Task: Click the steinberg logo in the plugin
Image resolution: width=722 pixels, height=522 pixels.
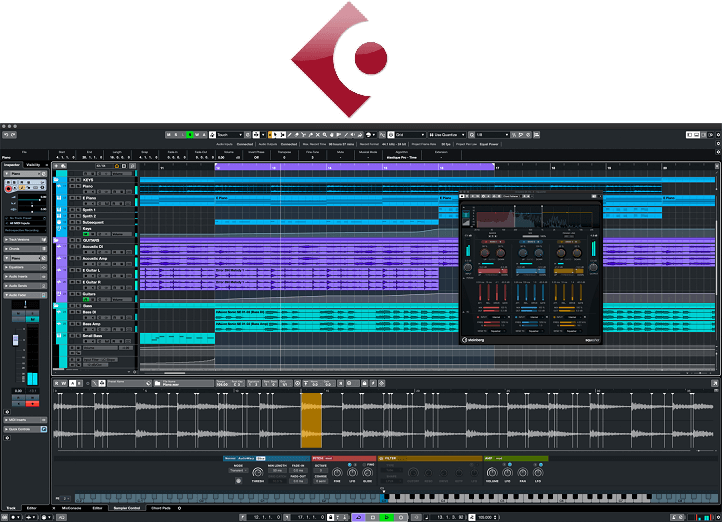Action: pos(473,340)
